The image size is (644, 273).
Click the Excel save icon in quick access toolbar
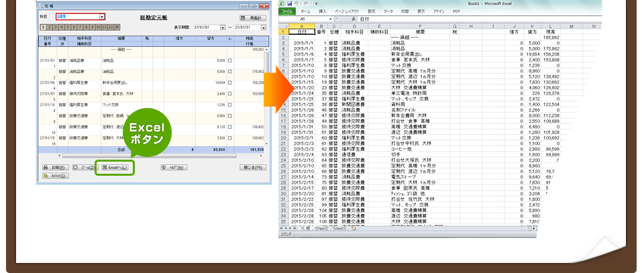coord(289,3)
